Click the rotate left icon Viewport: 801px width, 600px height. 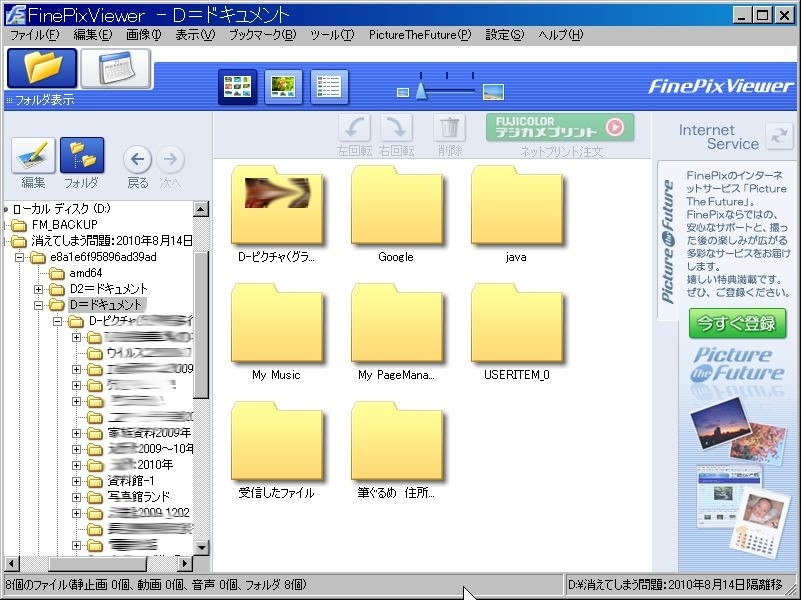click(x=354, y=128)
